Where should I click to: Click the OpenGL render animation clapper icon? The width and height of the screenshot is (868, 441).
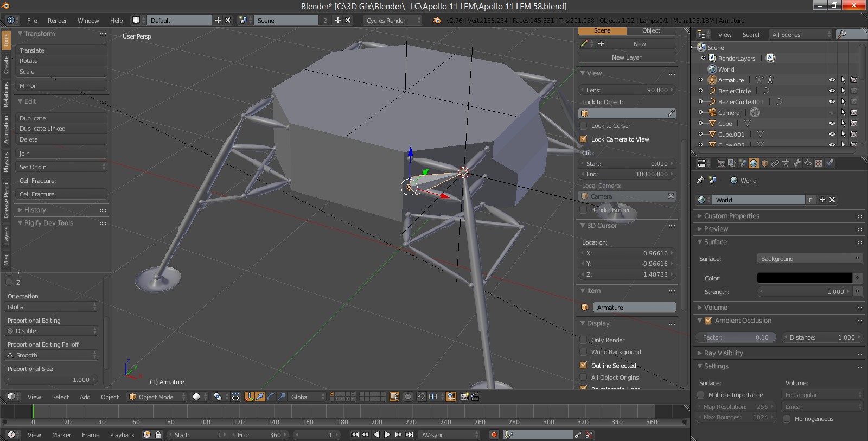(x=475, y=397)
